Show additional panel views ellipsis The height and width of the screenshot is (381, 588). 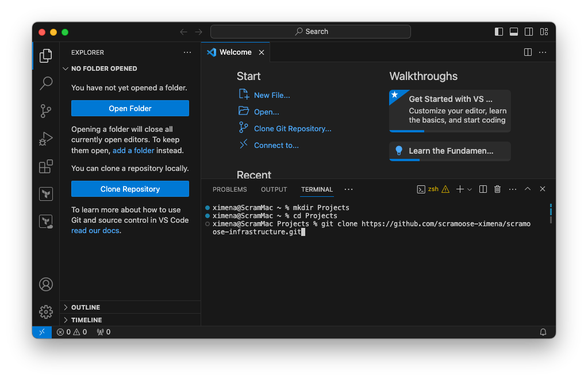tap(348, 189)
